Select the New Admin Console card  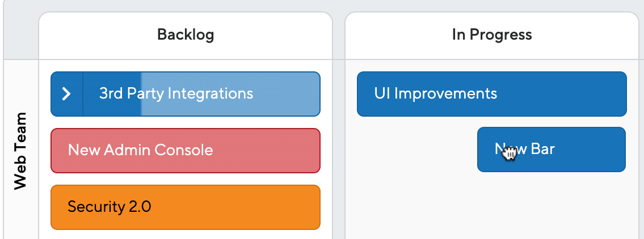click(185, 151)
